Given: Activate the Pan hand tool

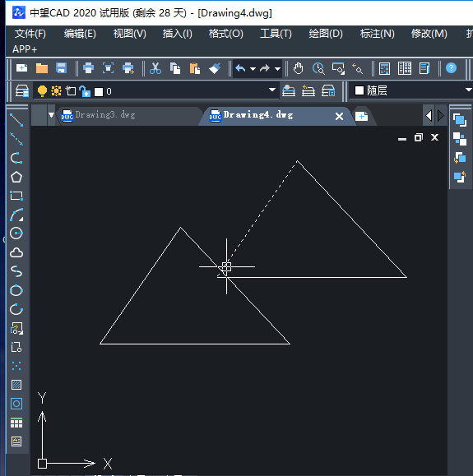Looking at the screenshot, I should click(x=299, y=68).
